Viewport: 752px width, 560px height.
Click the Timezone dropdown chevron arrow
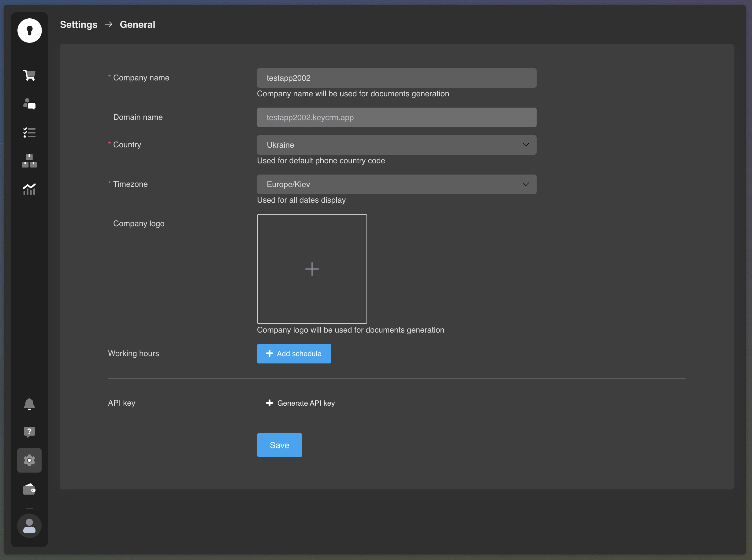coord(525,184)
